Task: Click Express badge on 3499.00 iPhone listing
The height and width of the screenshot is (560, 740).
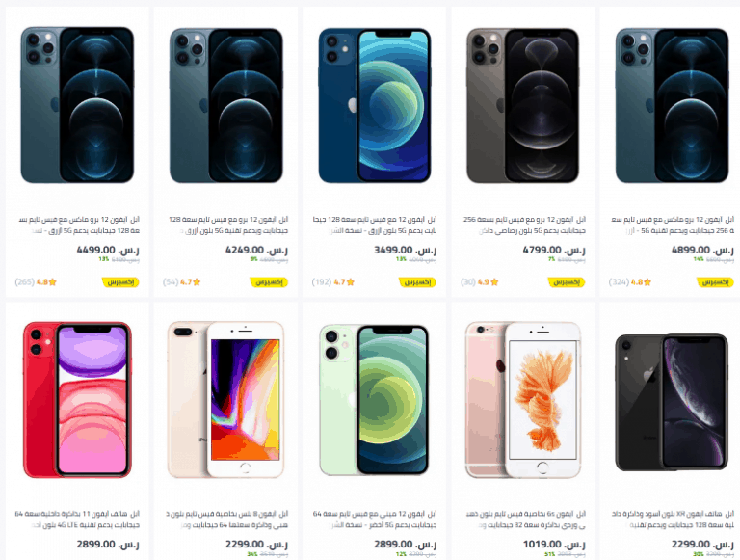Action: coord(417,282)
